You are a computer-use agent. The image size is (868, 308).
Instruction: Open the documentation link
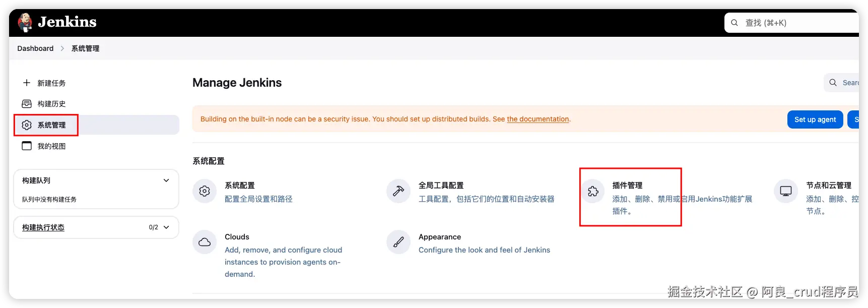[x=538, y=119]
